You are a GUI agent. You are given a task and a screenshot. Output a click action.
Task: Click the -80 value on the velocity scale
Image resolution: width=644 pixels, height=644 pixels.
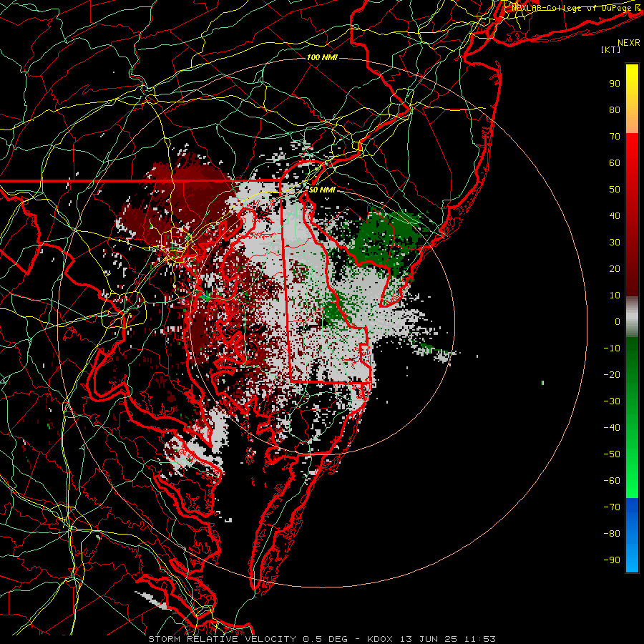pos(612,534)
